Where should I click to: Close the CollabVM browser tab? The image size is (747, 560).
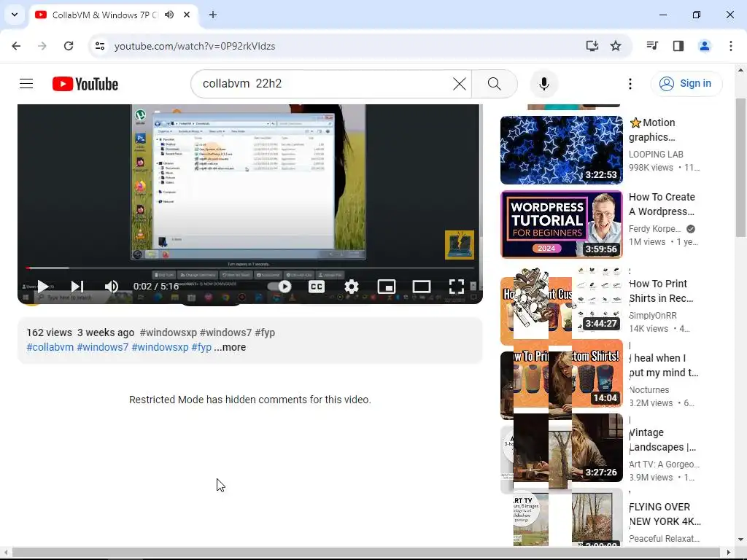[187, 15]
